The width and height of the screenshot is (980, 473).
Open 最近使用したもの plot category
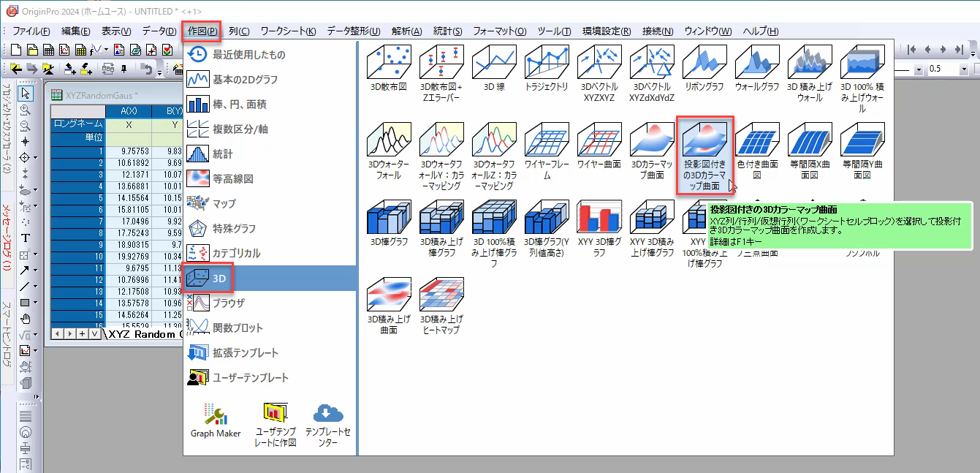270,54
